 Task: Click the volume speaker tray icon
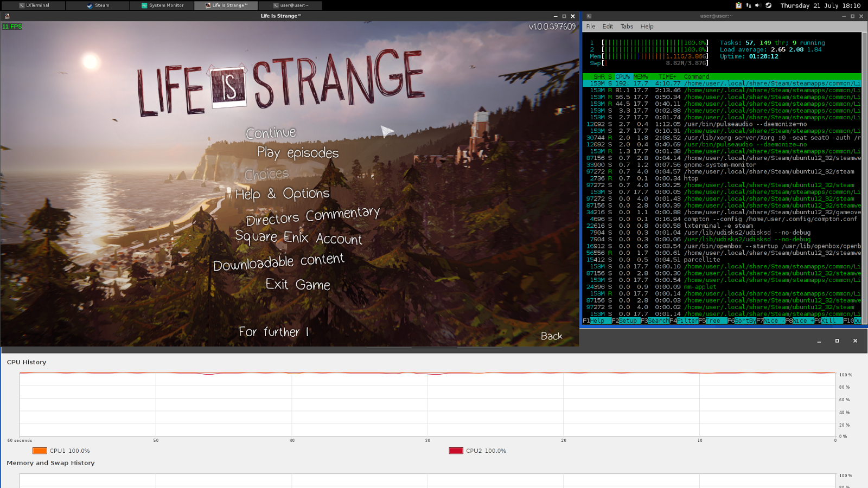[x=758, y=5]
